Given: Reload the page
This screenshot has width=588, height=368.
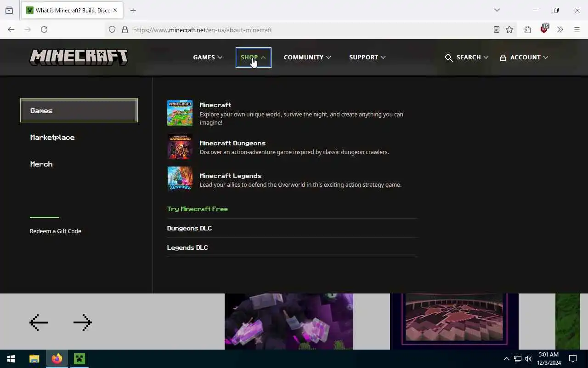Looking at the screenshot, I should point(44,29).
